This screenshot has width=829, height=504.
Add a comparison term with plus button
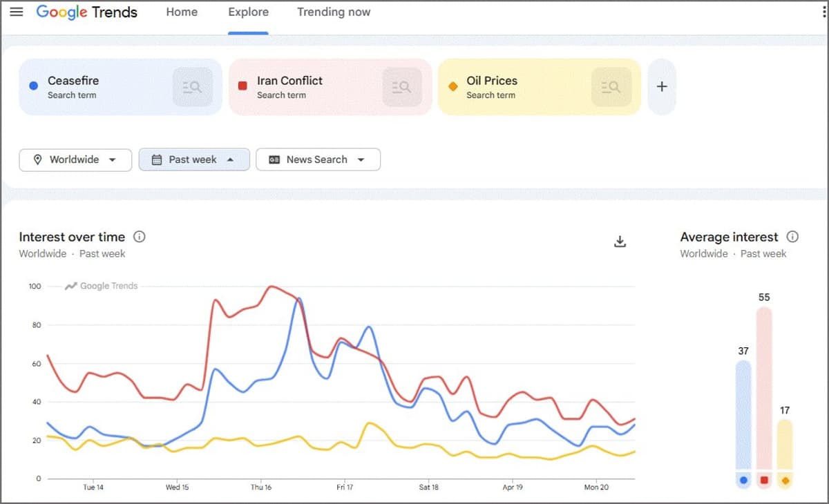click(661, 87)
